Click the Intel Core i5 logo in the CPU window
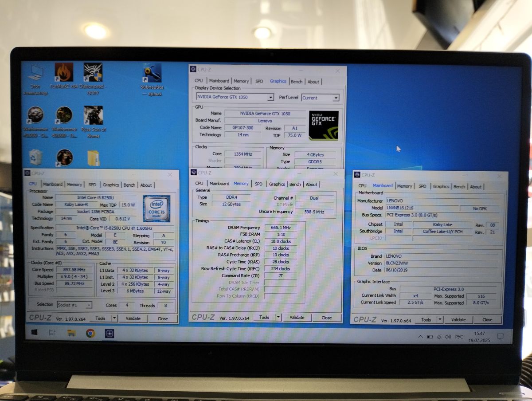Image resolution: width=532 pixels, height=401 pixels. (x=156, y=208)
